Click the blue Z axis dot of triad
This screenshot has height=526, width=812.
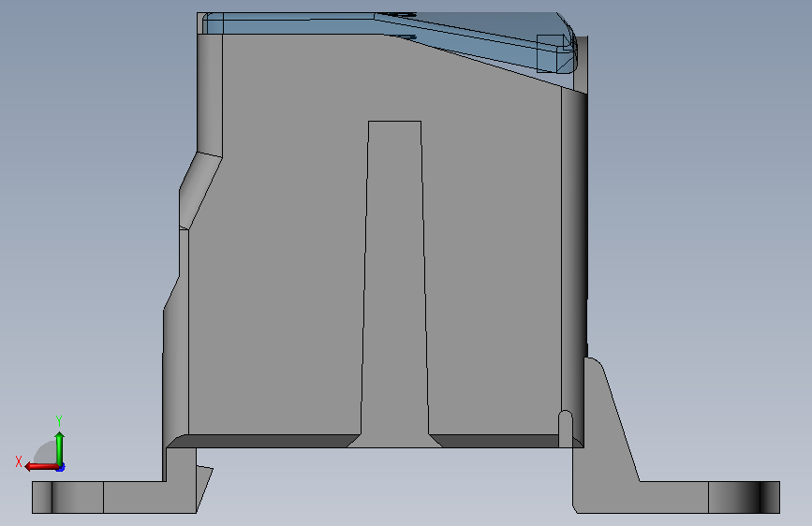61,467
